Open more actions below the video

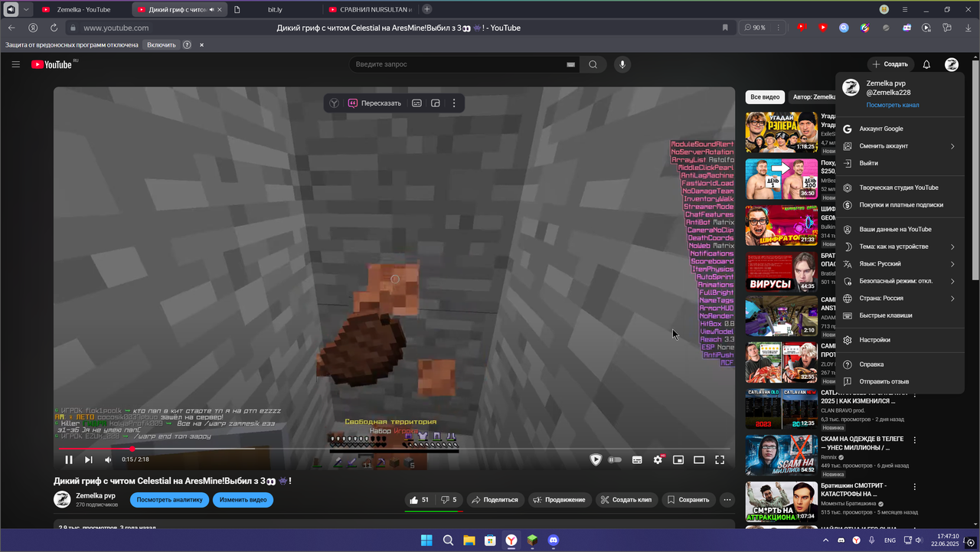tap(727, 500)
